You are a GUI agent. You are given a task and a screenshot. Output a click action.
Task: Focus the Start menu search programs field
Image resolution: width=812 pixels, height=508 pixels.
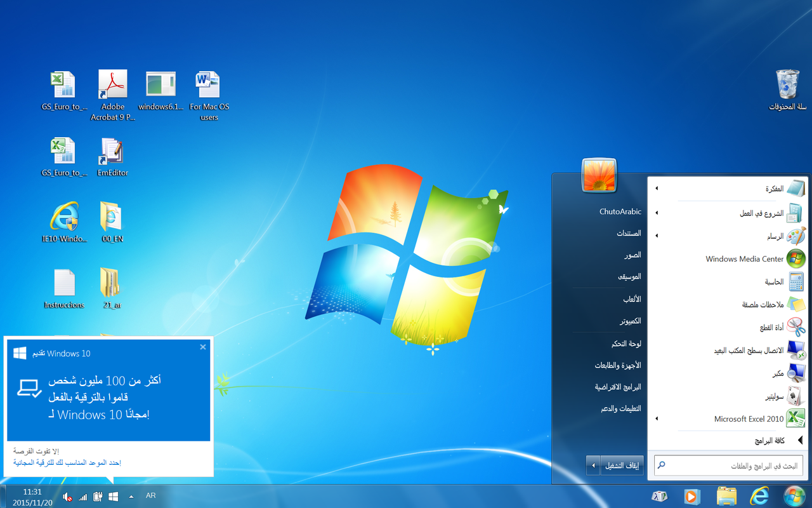click(x=728, y=465)
